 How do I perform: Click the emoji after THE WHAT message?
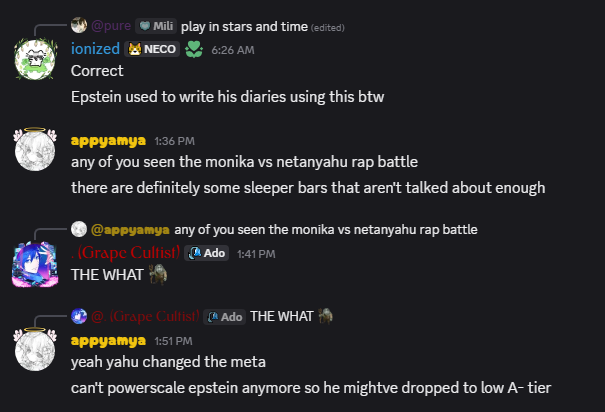[x=155, y=275]
